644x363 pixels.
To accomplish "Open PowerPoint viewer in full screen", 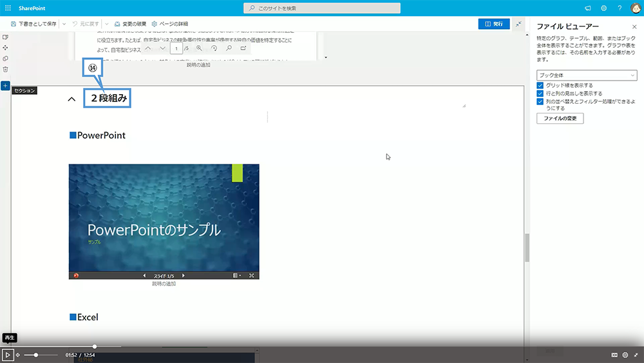I will click(x=251, y=275).
